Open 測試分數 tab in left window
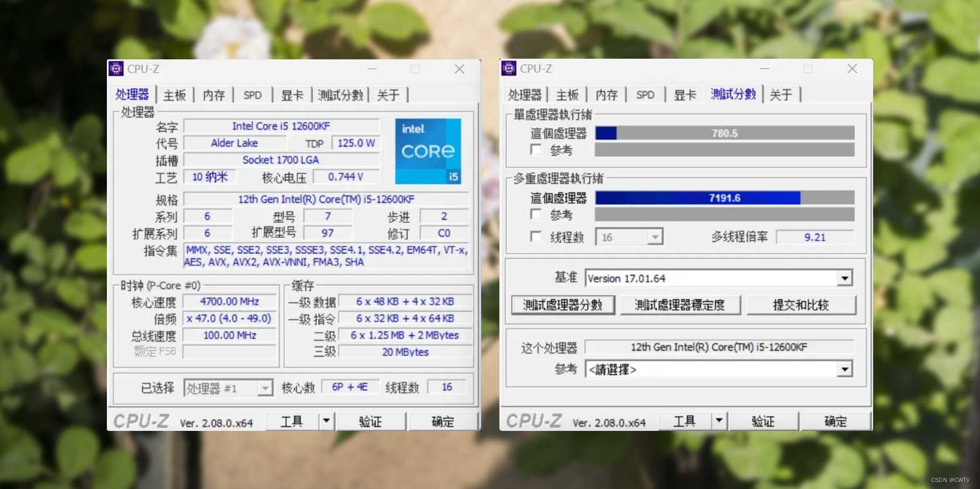 point(340,95)
